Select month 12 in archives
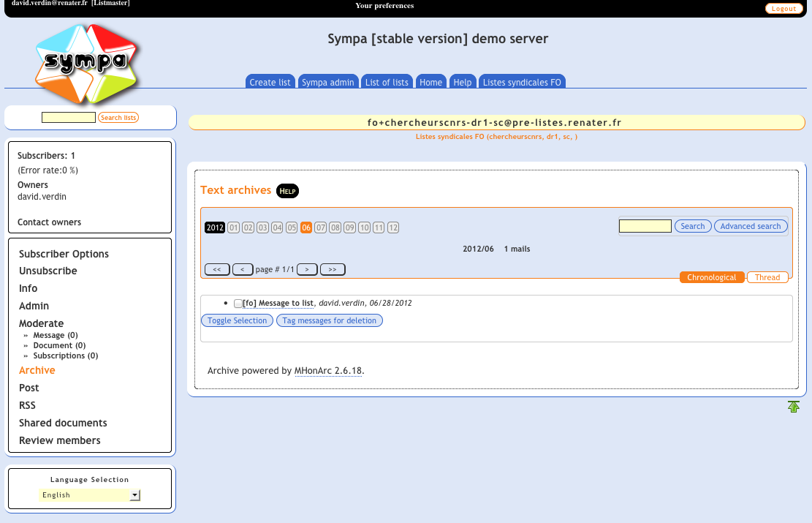This screenshot has height=523, width=812. click(x=393, y=227)
